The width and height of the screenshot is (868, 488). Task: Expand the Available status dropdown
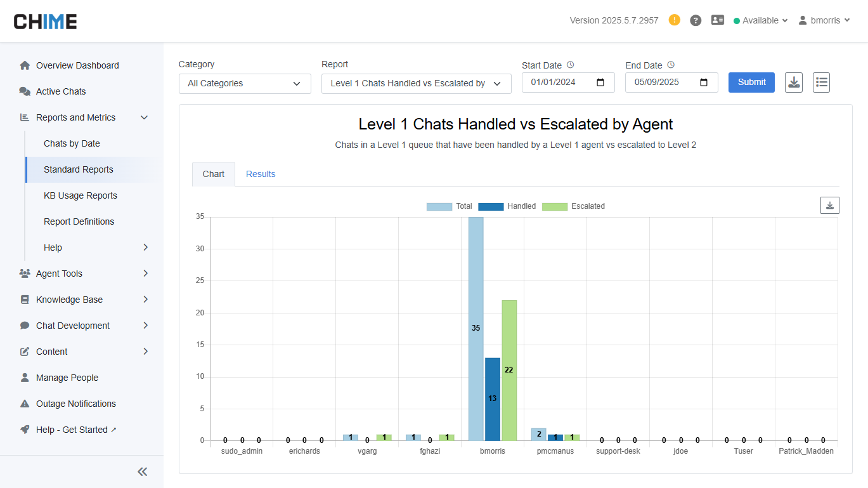(x=760, y=20)
